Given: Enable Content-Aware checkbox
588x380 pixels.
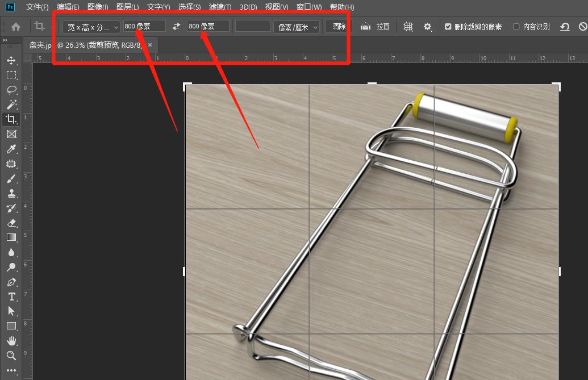Looking at the screenshot, I should pos(516,27).
